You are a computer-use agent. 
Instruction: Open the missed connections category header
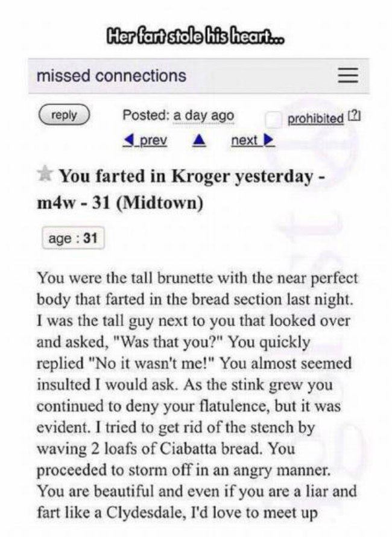111,76
